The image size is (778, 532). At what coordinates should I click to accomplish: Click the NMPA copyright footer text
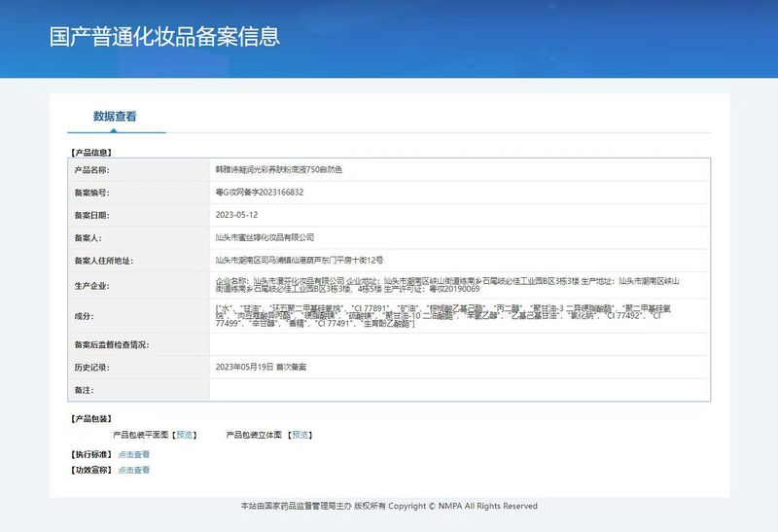(x=389, y=506)
